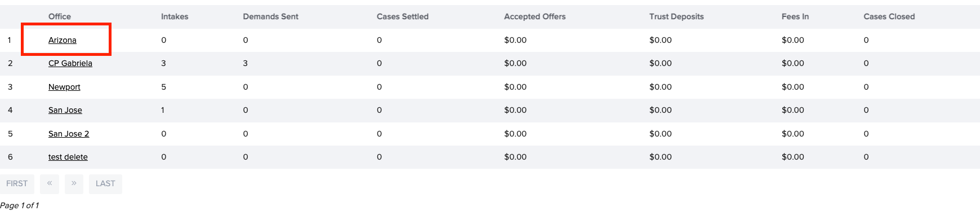
Task: Open the test delete office link
Action: coord(68,157)
